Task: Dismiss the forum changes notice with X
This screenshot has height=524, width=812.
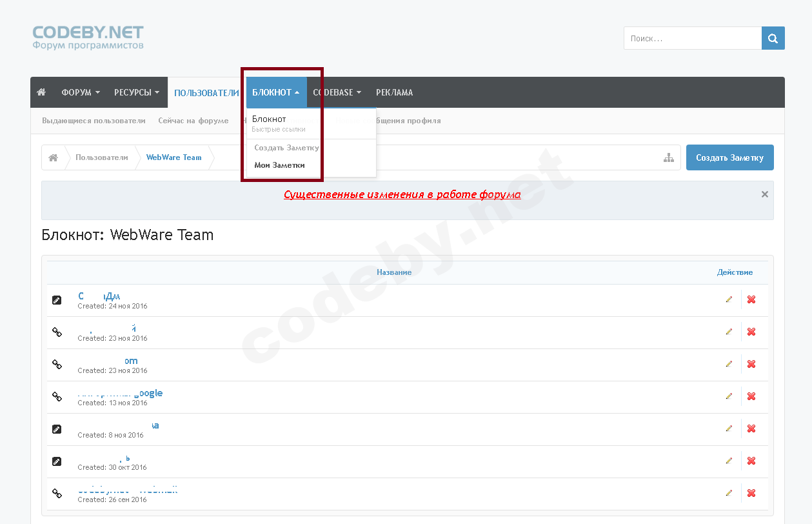Action: 765,194
